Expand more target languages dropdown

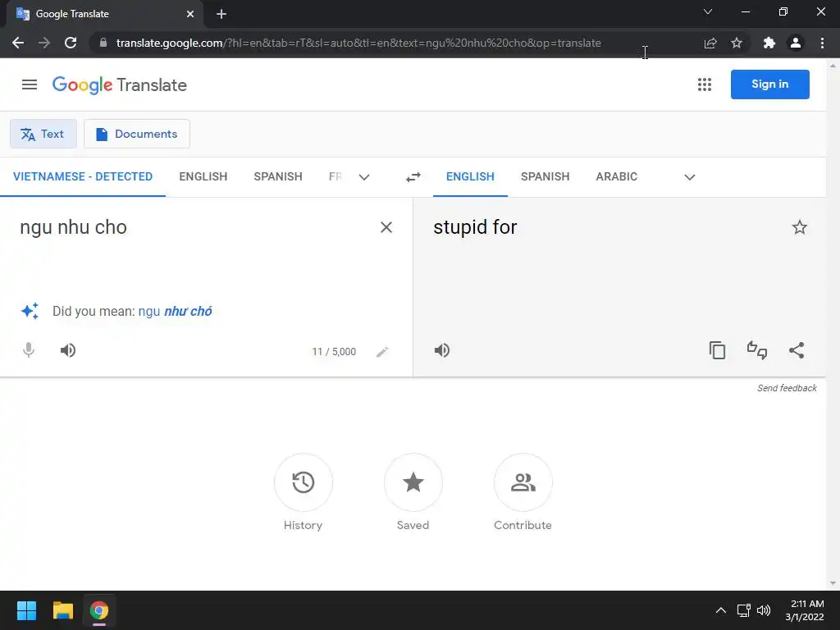tap(689, 177)
